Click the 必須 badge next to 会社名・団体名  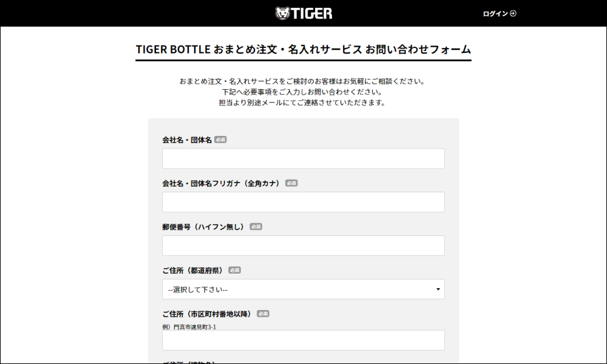click(x=220, y=140)
